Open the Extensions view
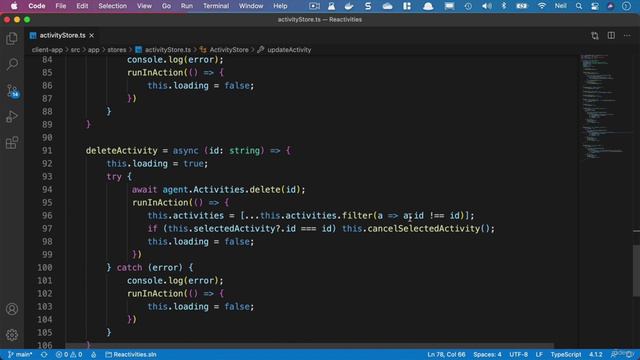Image resolution: width=640 pixels, height=360 pixels. (x=12, y=143)
